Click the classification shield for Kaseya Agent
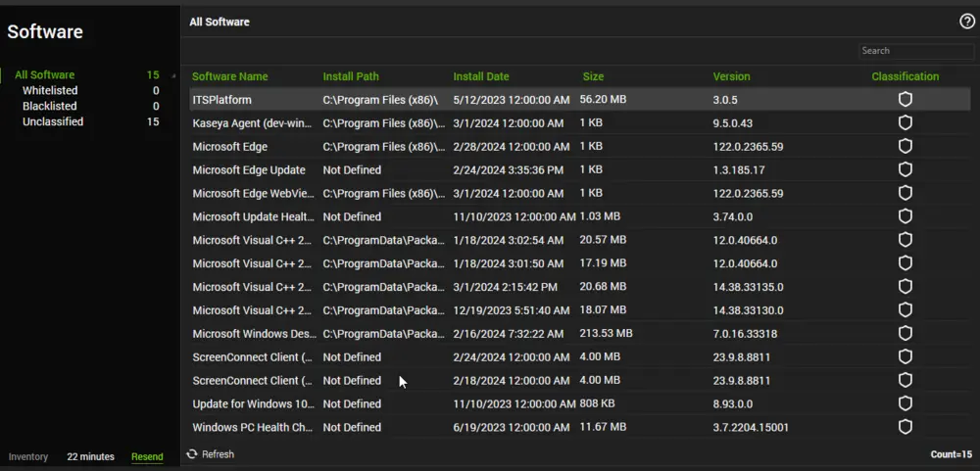 (x=905, y=123)
